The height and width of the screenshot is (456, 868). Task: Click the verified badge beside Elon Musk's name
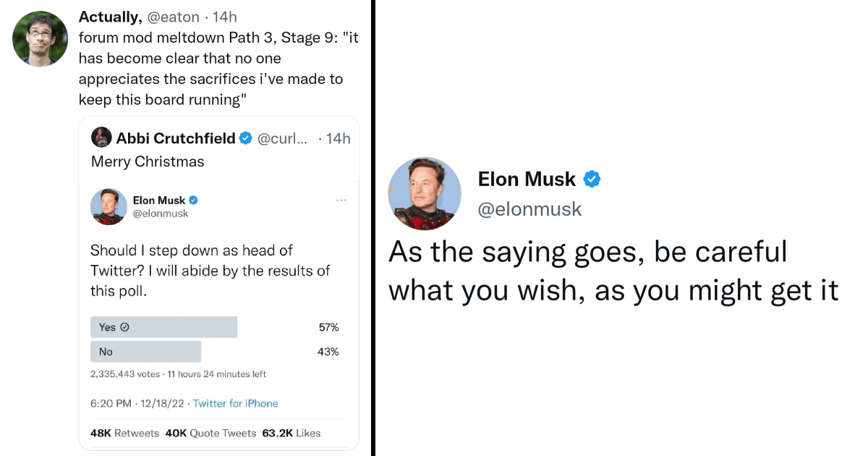point(593,179)
